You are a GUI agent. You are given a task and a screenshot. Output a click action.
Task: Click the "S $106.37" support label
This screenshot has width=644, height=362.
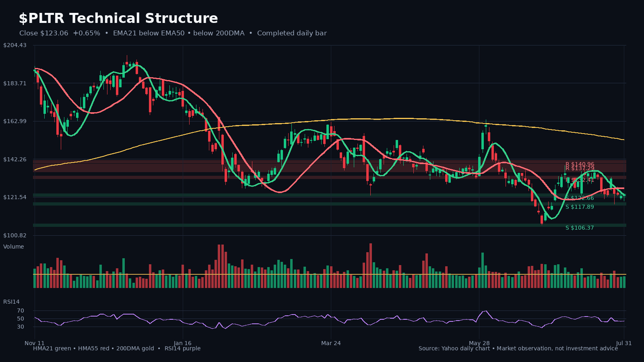(x=580, y=228)
